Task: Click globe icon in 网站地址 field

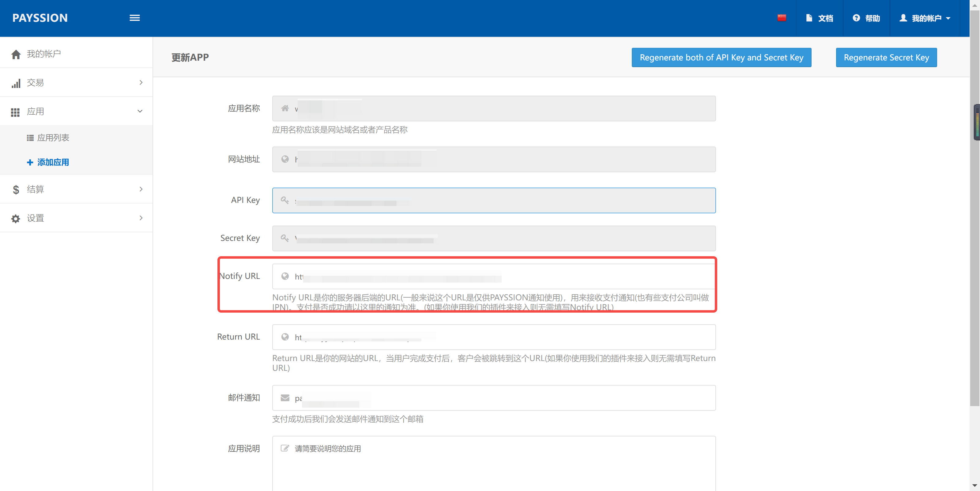Action: pyautogui.click(x=285, y=159)
